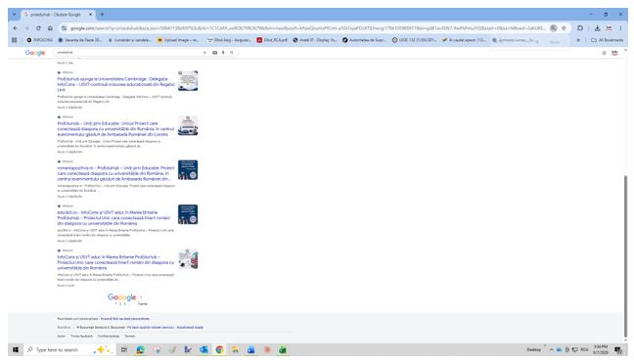Open the INFOCONS bookmark

click(x=39, y=40)
